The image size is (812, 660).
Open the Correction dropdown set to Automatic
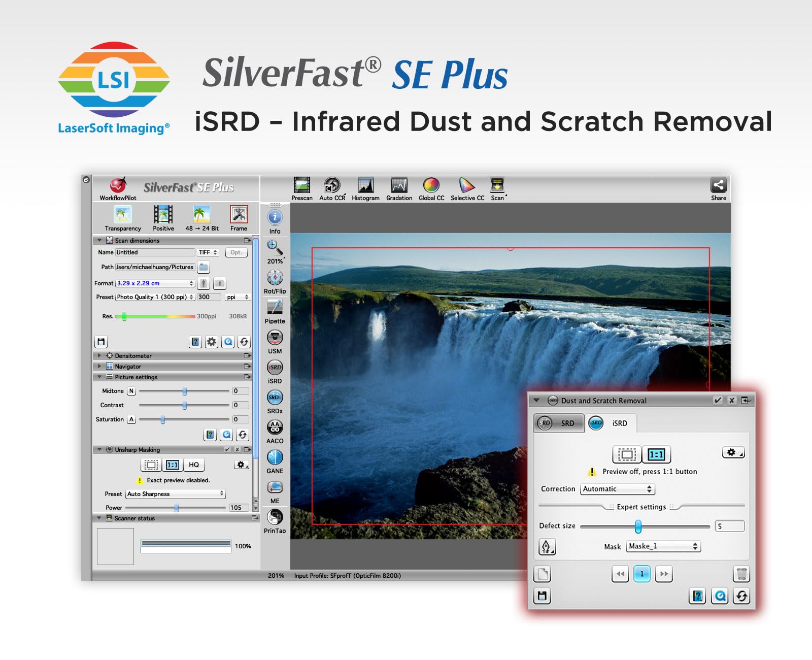point(617,489)
